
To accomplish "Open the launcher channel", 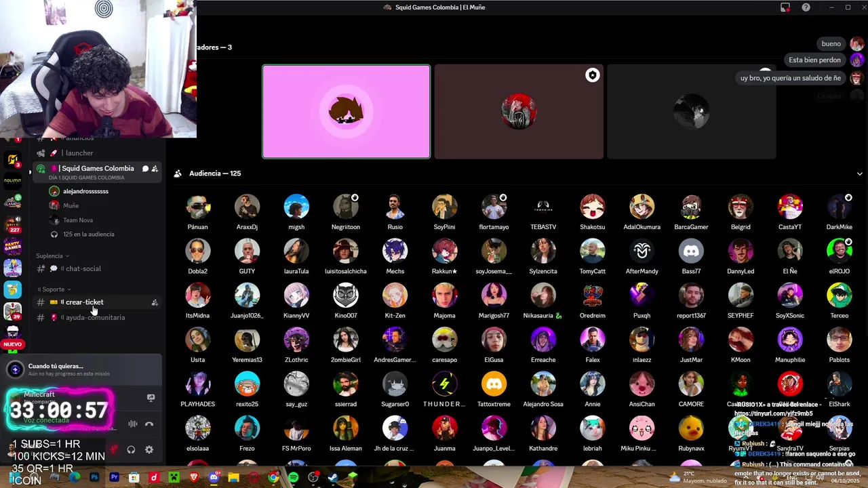I will (97, 153).
